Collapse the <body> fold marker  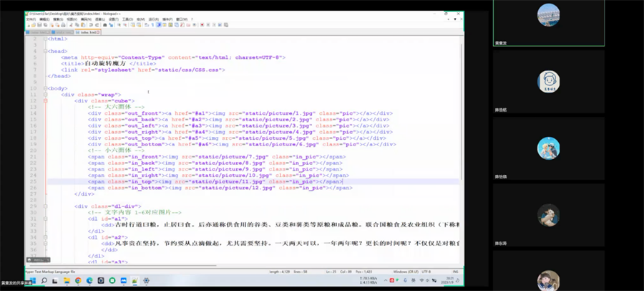pos(45,88)
